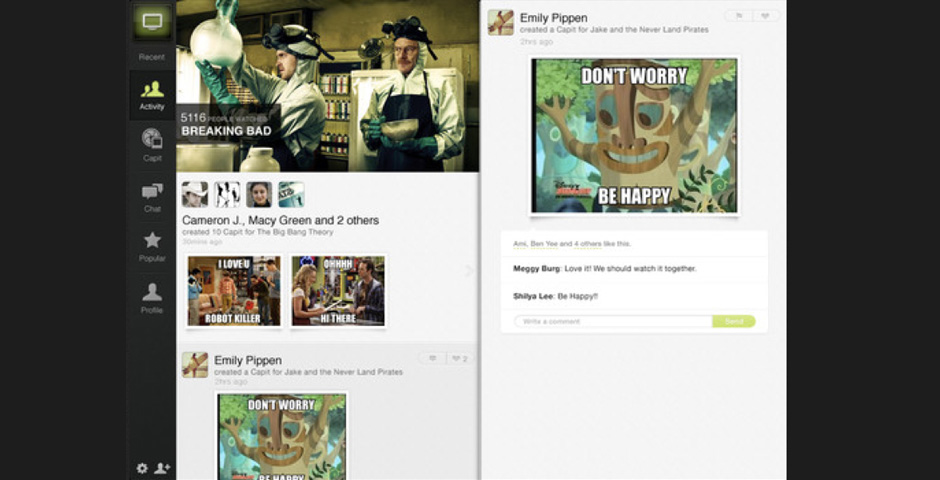940x480 pixels.
Task: Open the Breaking Bad featured banner
Action: (x=327, y=86)
